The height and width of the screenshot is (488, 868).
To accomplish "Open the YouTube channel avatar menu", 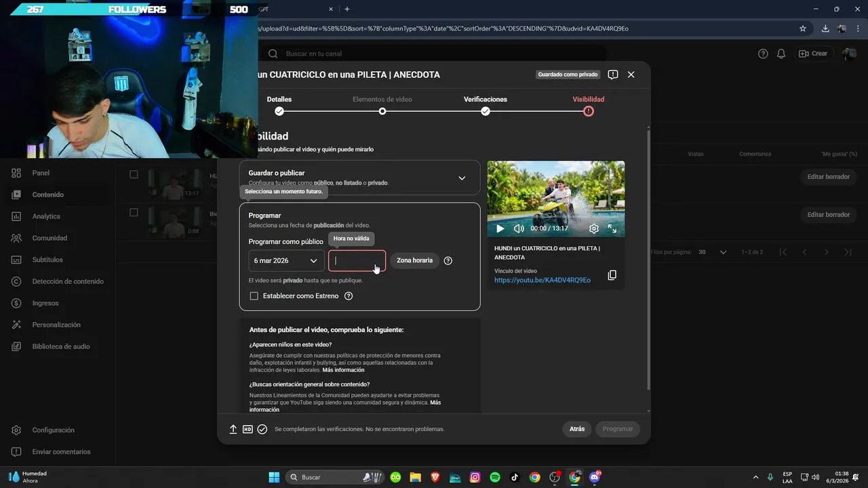I will (x=849, y=54).
